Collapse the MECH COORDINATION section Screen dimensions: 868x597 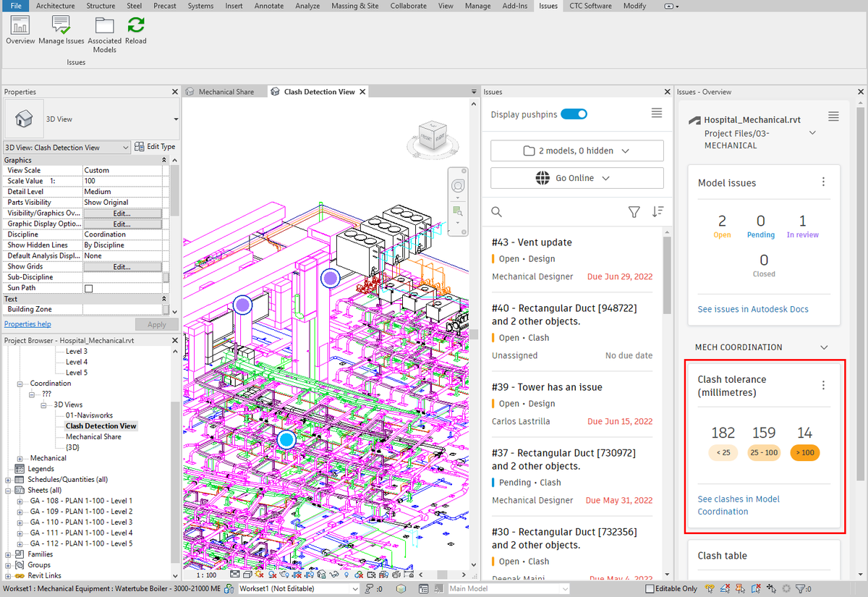pos(823,347)
